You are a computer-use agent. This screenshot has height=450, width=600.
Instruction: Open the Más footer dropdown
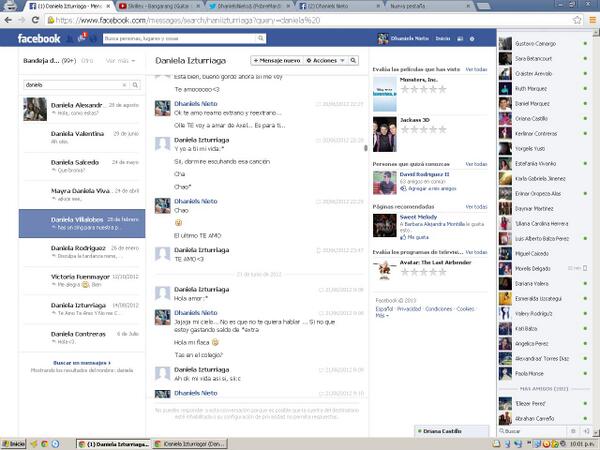point(382,316)
